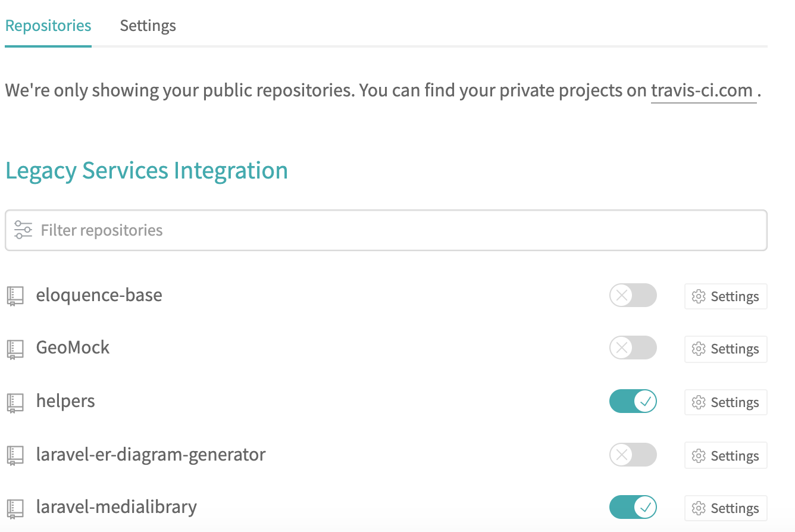
Task: Activate laravel-er-diagram-generator toggle
Action: pyautogui.click(x=633, y=454)
